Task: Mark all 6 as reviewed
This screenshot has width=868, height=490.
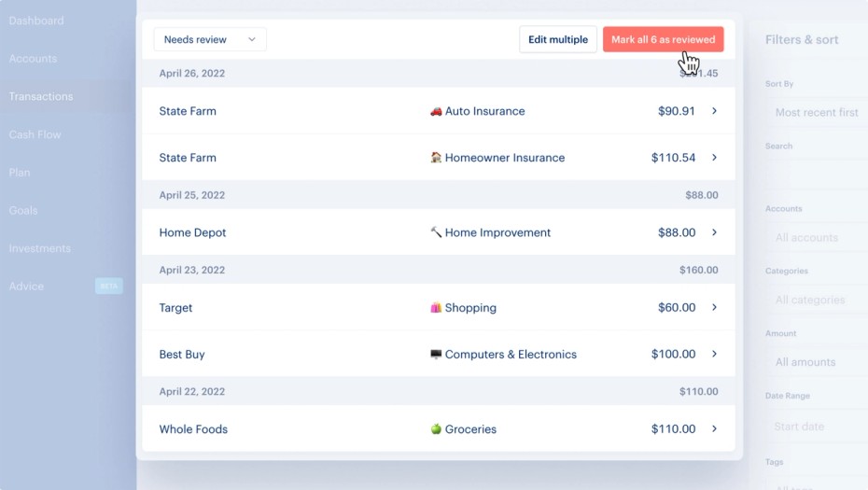Action: point(663,39)
